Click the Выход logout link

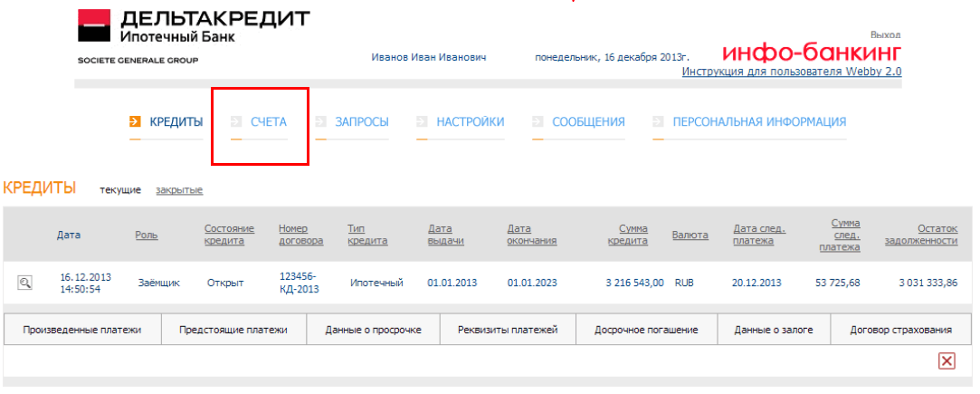[x=886, y=35]
